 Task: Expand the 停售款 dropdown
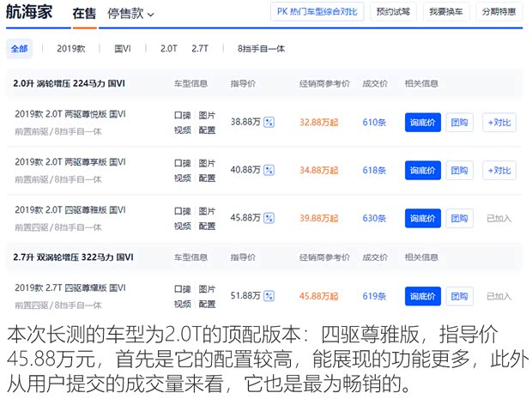(130, 14)
